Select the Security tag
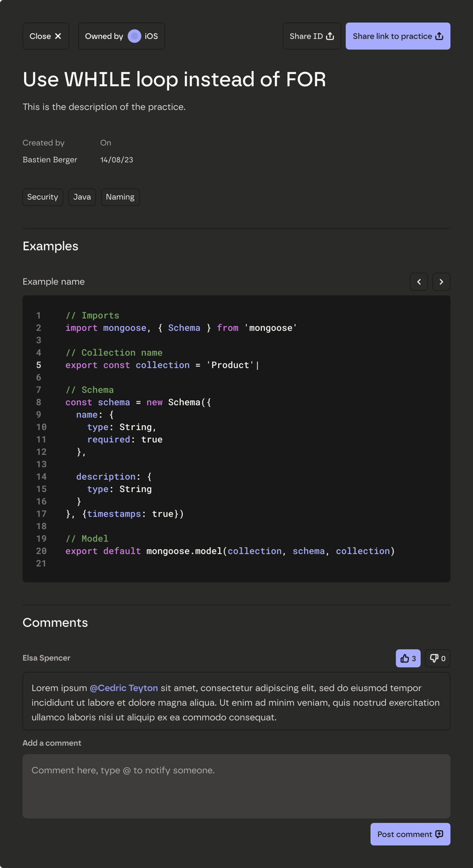This screenshot has height=868, width=473. [43, 197]
